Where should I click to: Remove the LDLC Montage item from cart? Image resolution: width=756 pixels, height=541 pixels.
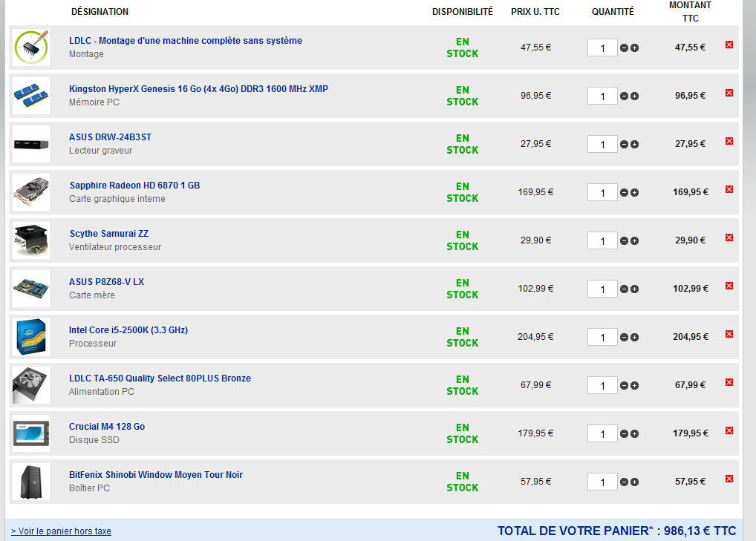[729, 45]
